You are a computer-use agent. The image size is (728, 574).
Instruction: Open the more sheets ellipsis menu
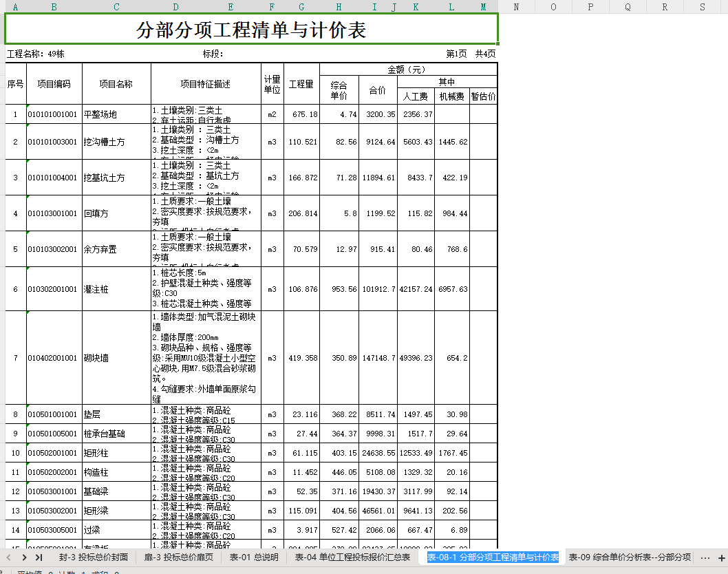tap(705, 557)
